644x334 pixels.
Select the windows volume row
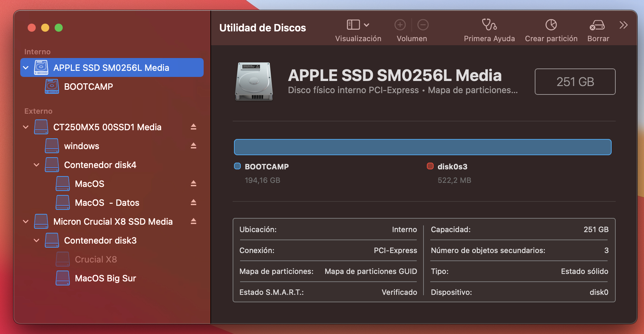click(112, 146)
